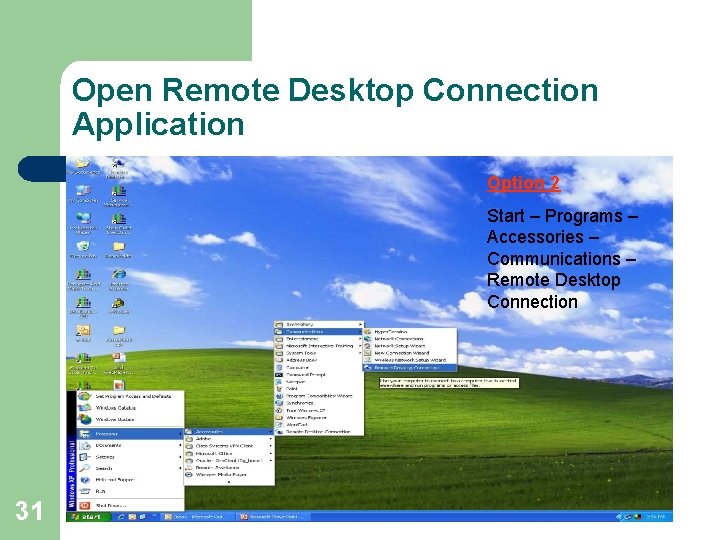Choose New Connection Wizard in Communications
720x540 pixels.
(410, 353)
